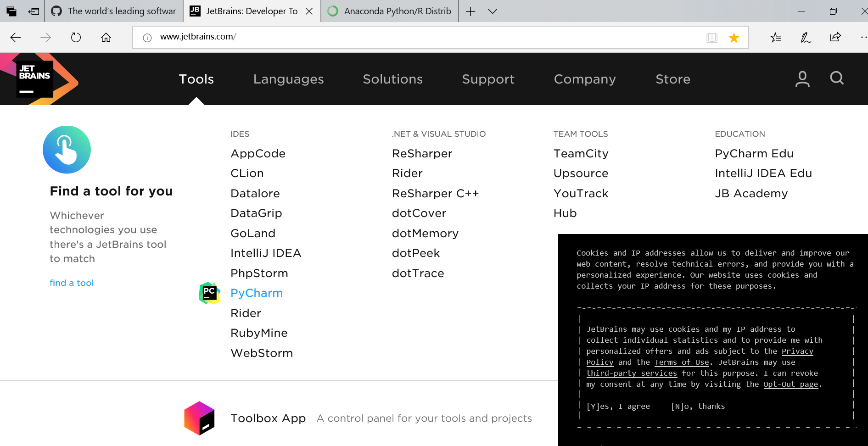Click the share page icon
Screen dimensions: 868x446
(835, 37)
